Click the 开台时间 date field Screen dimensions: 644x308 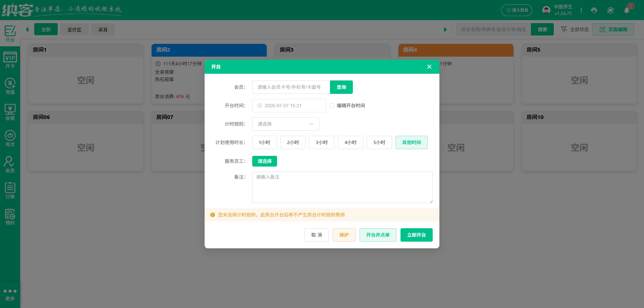289,106
